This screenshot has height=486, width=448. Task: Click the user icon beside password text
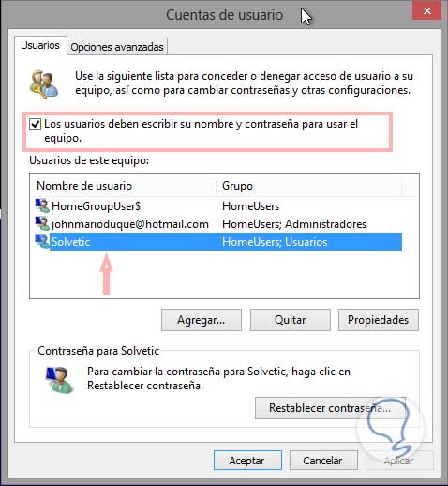59,380
